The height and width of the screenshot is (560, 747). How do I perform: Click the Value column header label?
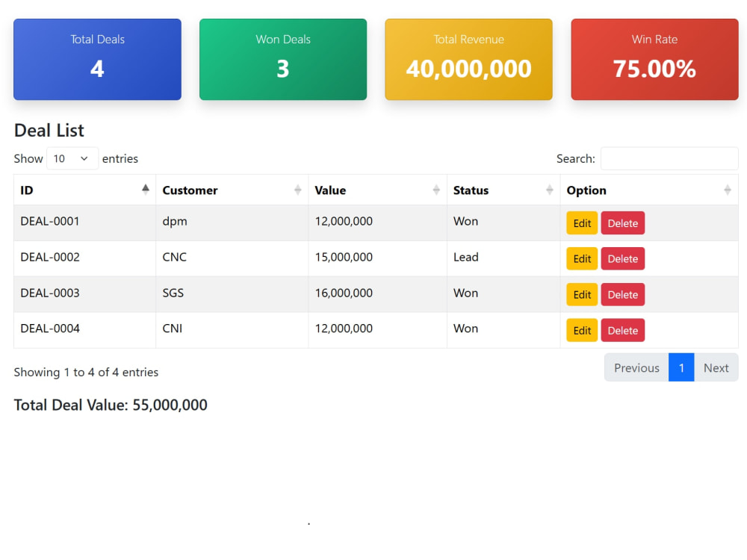[x=330, y=190]
